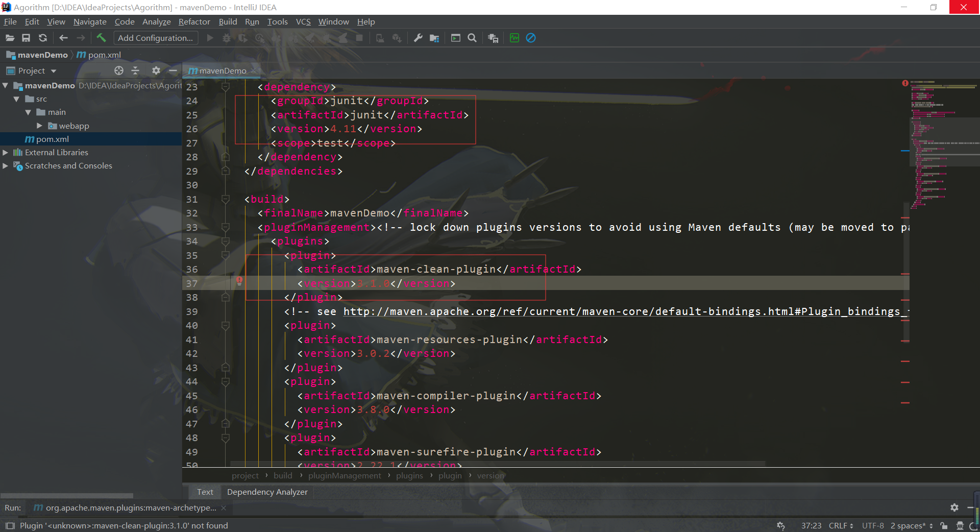Toggle fold marker at line 33 pluginManagement
The image size is (980, 532).
pos(225,227)
